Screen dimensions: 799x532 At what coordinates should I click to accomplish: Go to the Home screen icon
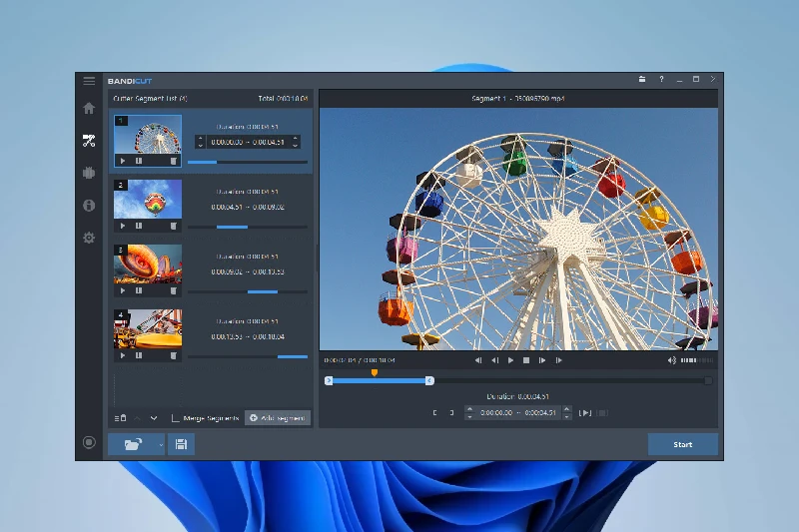point(89,108)
